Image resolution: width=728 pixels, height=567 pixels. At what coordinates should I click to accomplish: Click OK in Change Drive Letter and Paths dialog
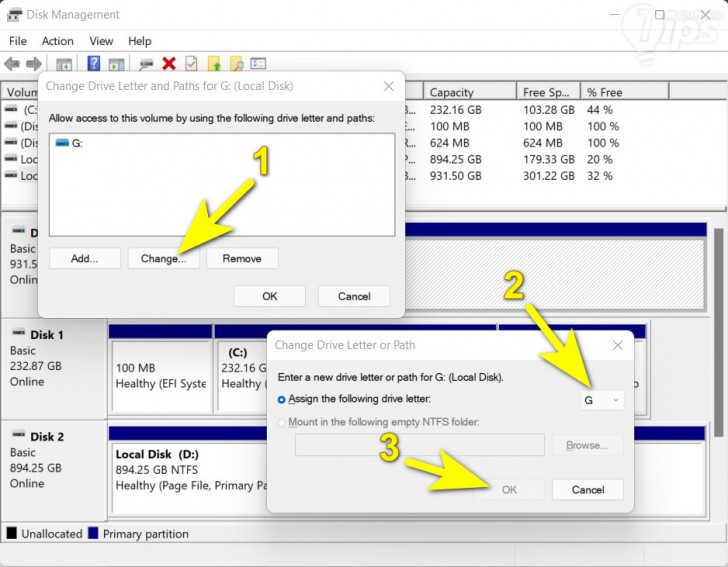[270, 296]
